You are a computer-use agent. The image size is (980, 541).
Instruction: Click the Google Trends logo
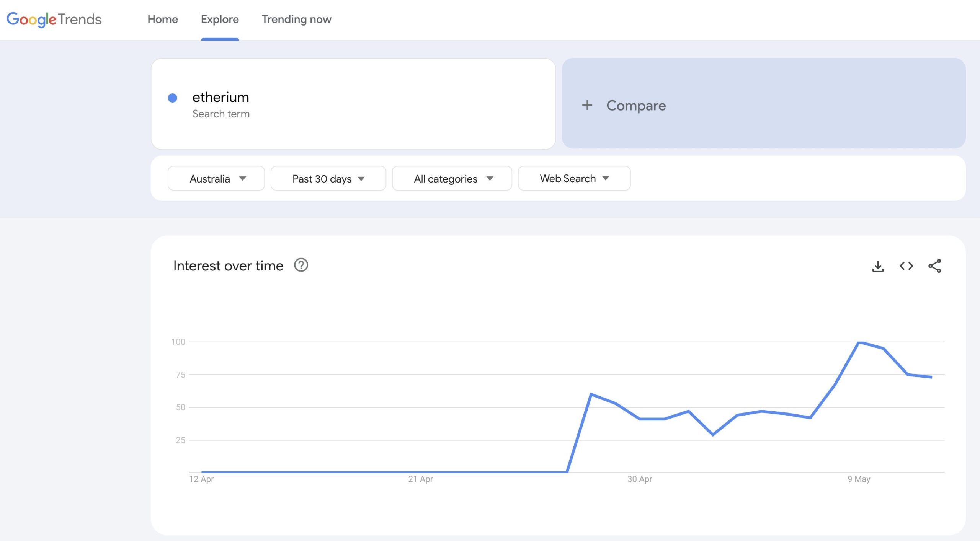point(54,19)
